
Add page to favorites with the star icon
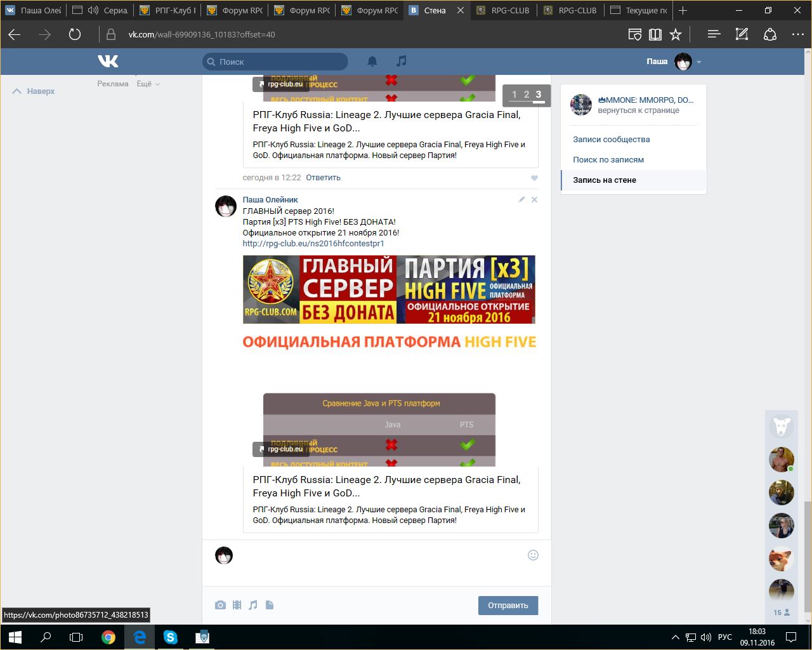[x=676, y=34]
